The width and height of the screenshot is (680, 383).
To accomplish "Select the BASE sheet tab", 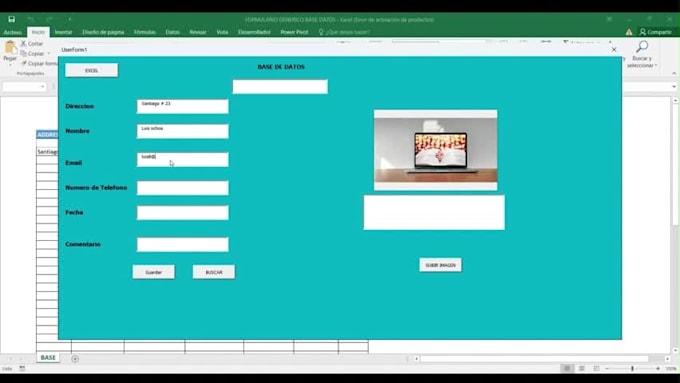I will click(x=48, y=358).
